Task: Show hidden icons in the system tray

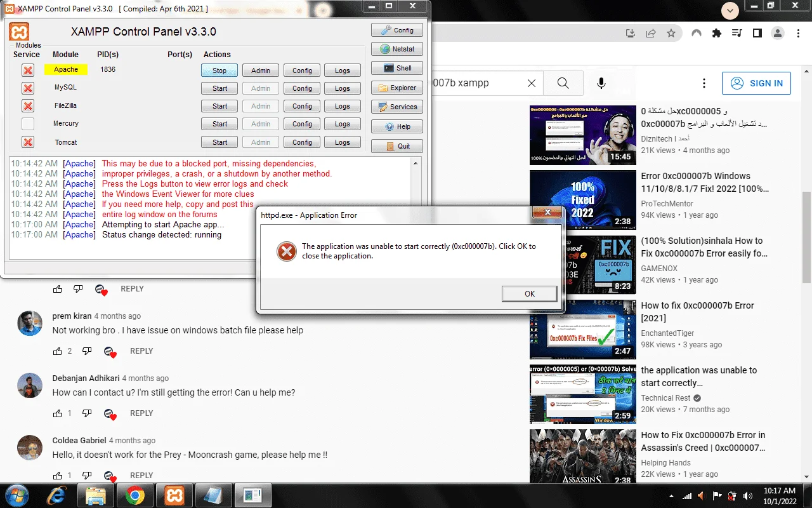Action: (x=672, y=495)
